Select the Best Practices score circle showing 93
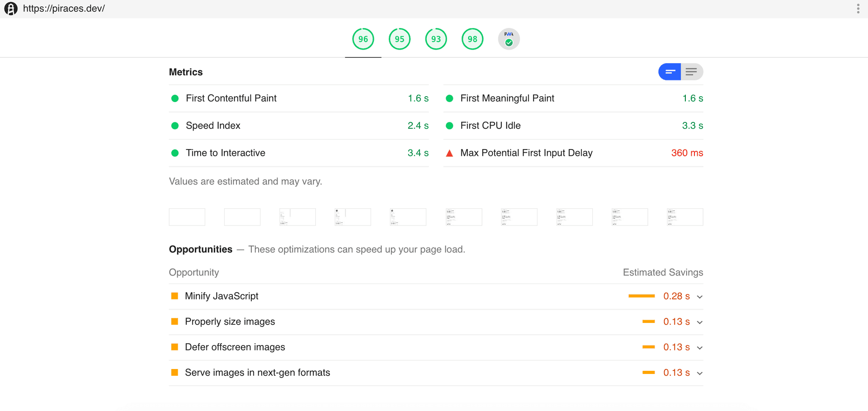 point(436,39)
